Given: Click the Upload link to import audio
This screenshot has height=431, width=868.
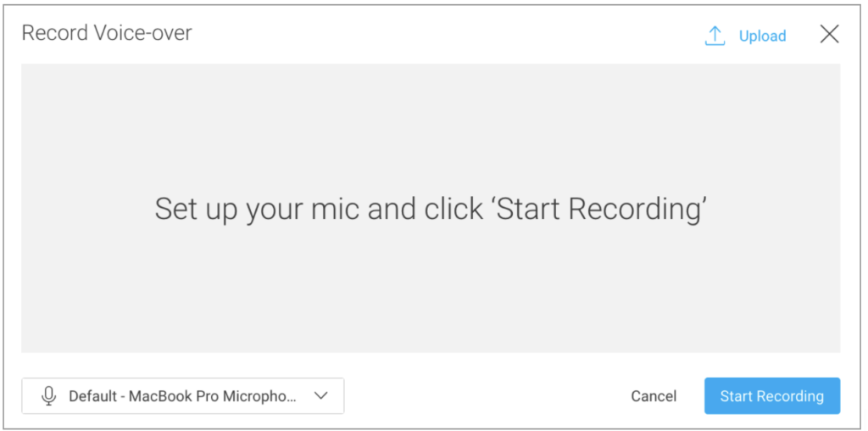Looking at the screenshot, I should point(762,36).
